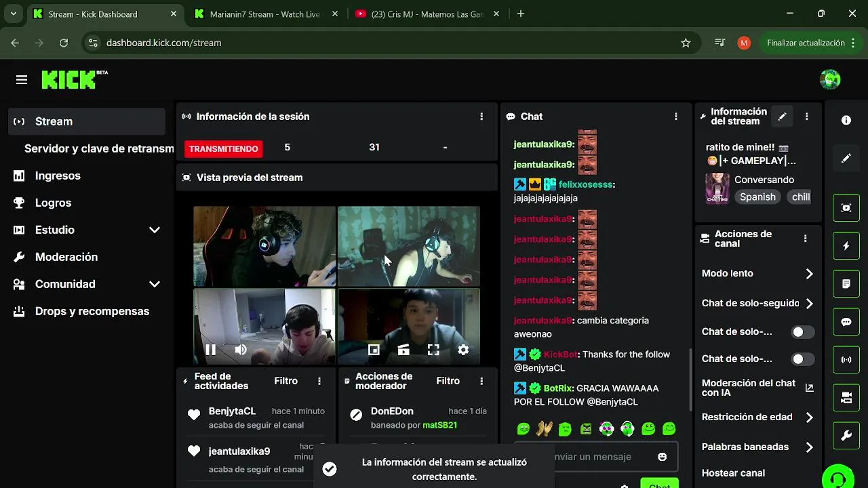Click the document notes icon in the right sidebar

coord(846,284)
